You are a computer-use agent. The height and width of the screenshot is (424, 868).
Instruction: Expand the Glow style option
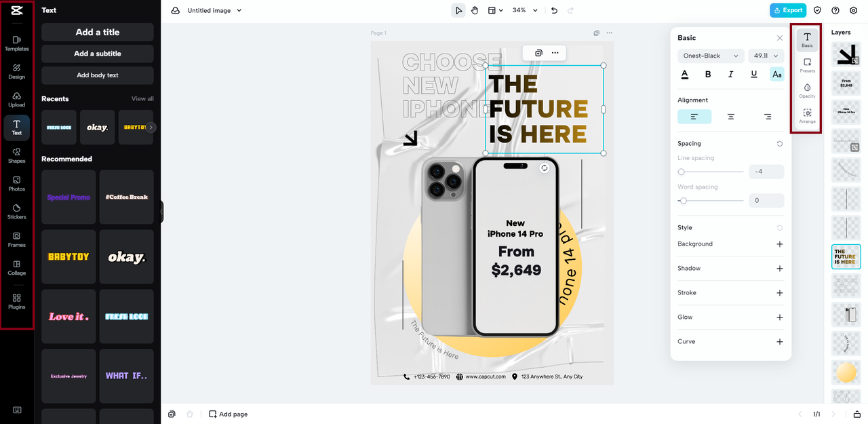779,317
